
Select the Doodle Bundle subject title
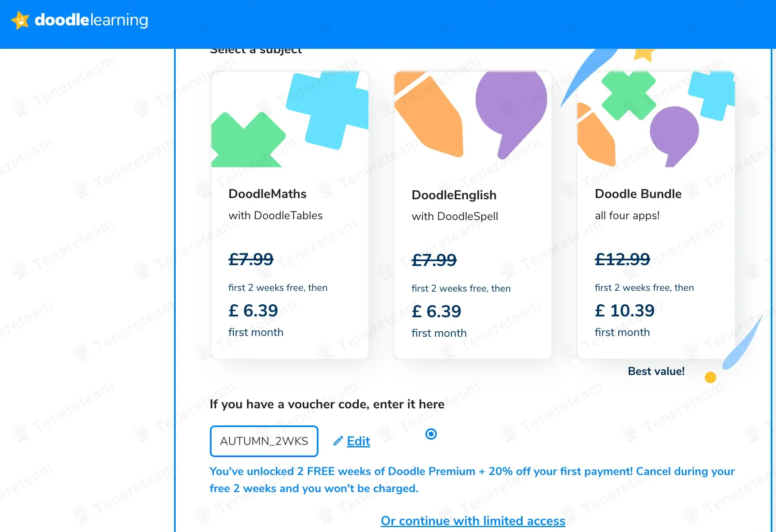point(638,194)
